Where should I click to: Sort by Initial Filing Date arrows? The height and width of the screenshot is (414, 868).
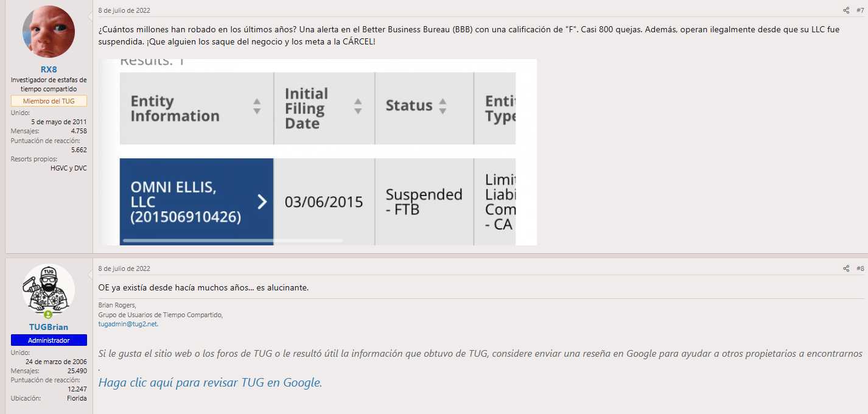pyautogui.click(x=358, y=107)
